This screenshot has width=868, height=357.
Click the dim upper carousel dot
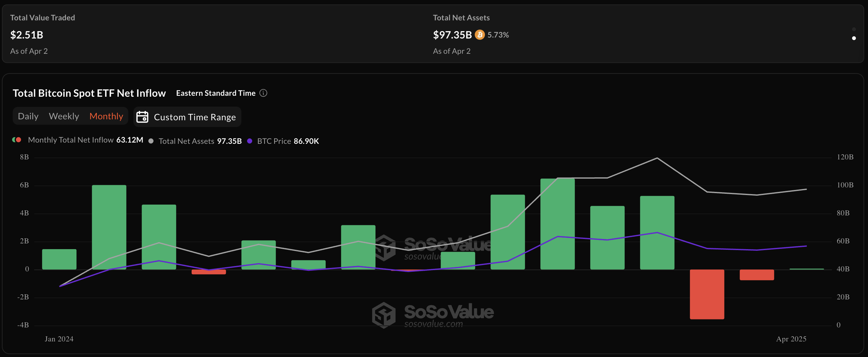(853, 29)
